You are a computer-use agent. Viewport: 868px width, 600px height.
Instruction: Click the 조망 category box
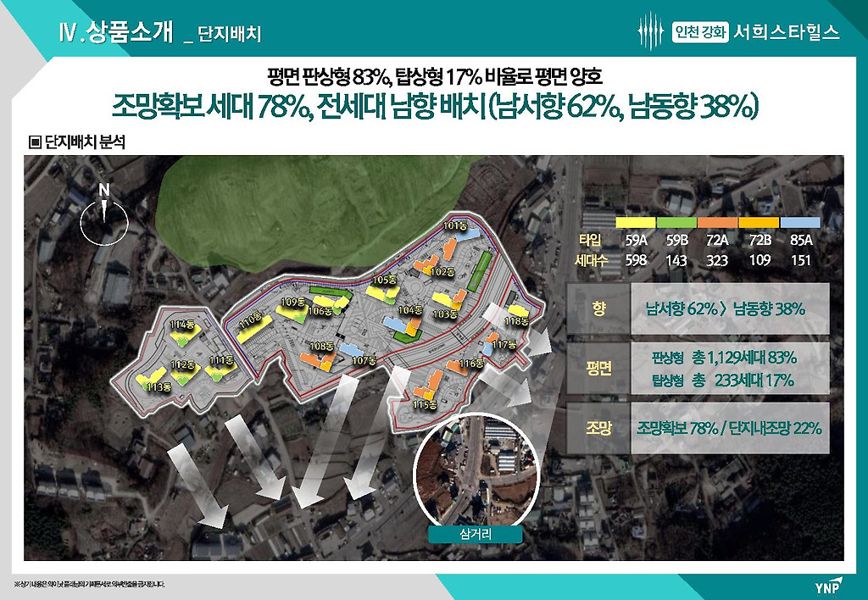598,428
